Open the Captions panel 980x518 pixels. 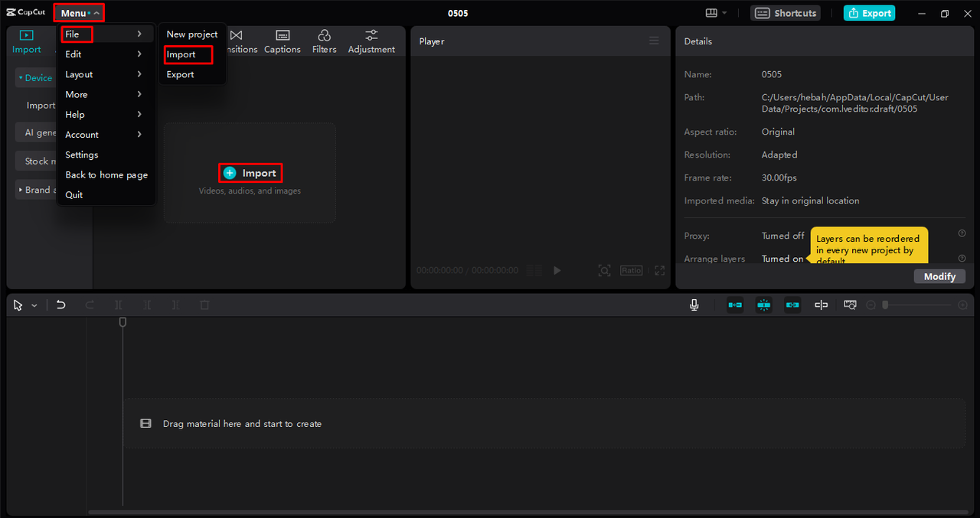click(283, 41)
